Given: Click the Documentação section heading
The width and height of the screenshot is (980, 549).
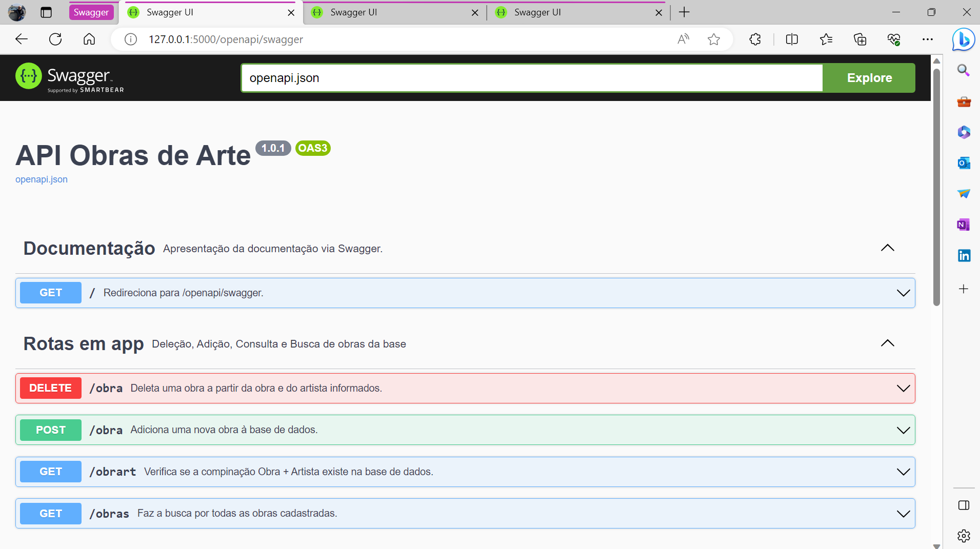Looking at the screenshot, I should coord(89,249).
